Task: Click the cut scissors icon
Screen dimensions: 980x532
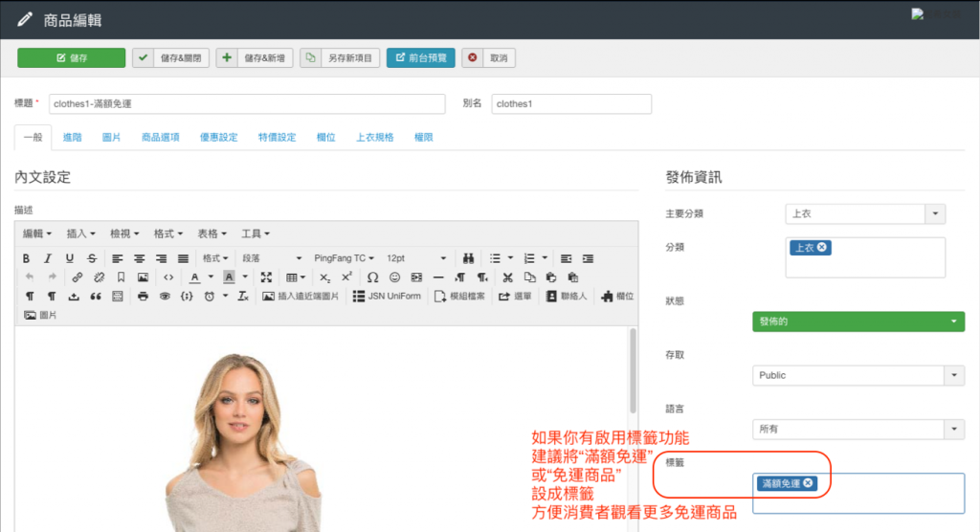Action: [x=507, y=277]
